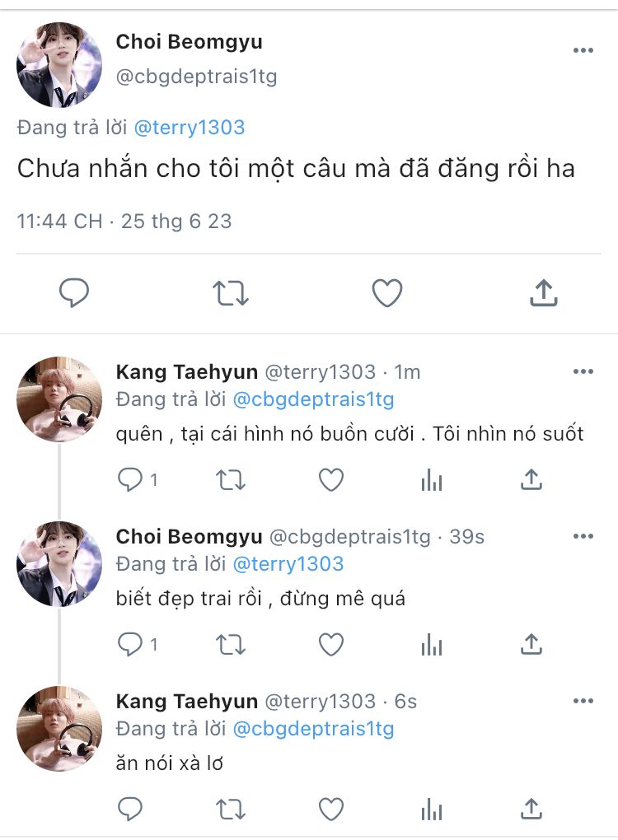
Task: Share the 'ăn nói xà lơ' reply
Action: [532, 809]
